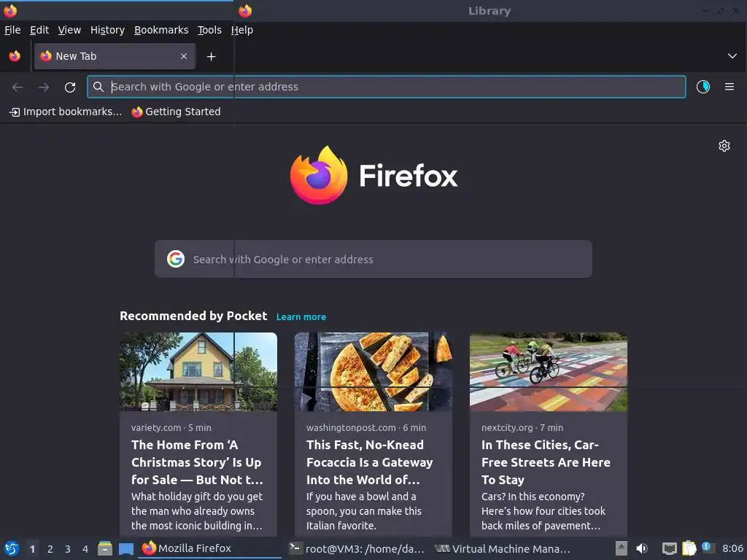
Task: Open the Edit menu
Action: tap(39, 30)
